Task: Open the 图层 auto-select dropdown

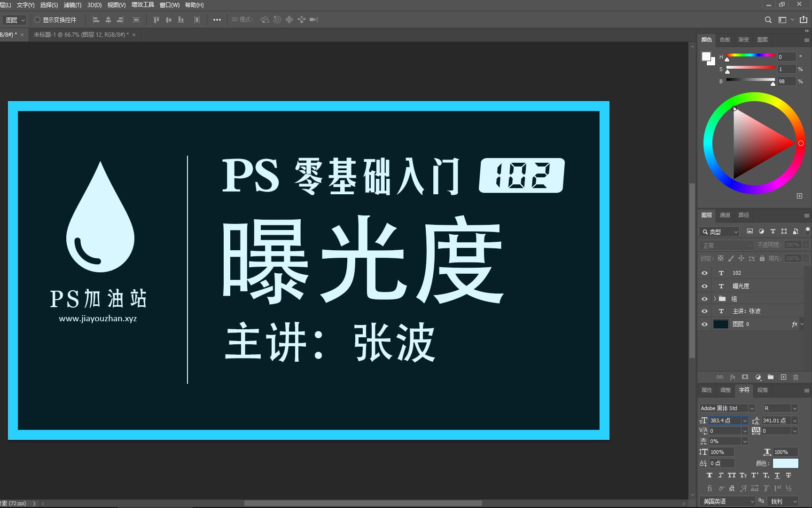Action: [x=15, y=20]
